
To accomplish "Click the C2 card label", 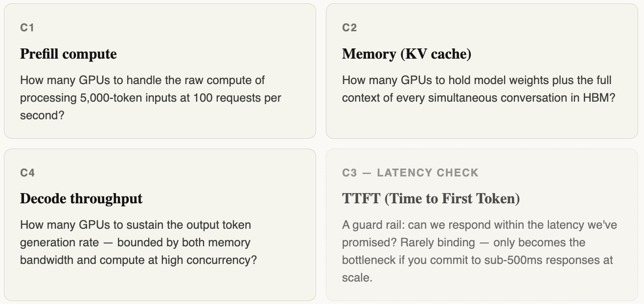I will pyautogui.click(x=349, y=28).
